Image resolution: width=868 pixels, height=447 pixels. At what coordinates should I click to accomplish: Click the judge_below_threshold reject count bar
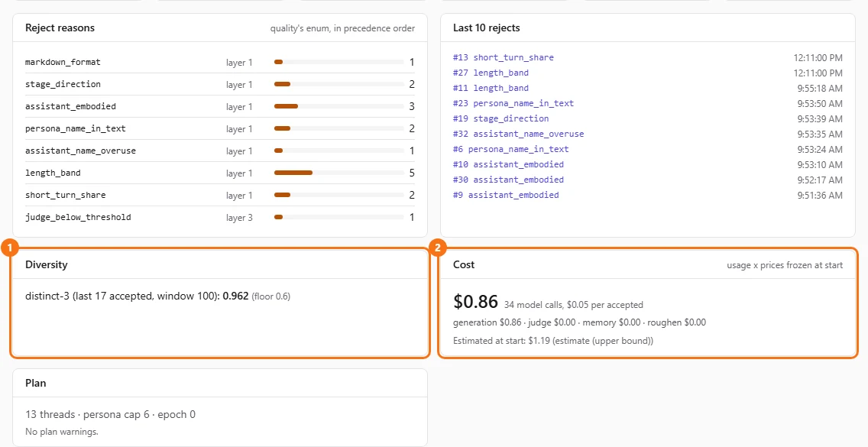(x=338, y=217)
